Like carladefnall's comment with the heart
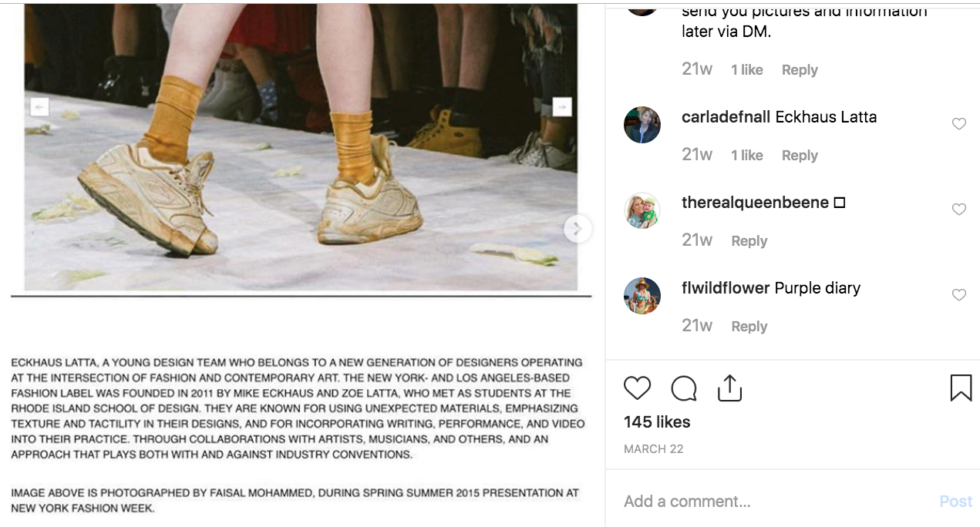 click(959, 124)
